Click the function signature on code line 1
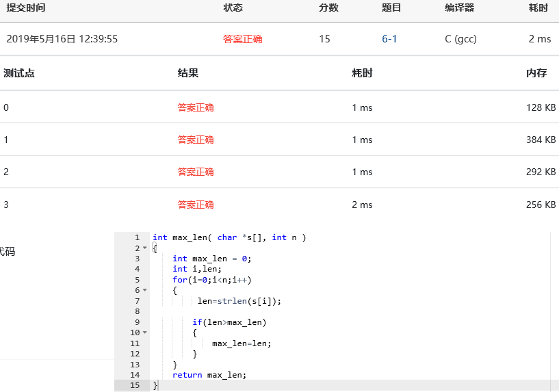Image resolution: width=559 pixels, height=392 pixels. [x=229, y=237]
